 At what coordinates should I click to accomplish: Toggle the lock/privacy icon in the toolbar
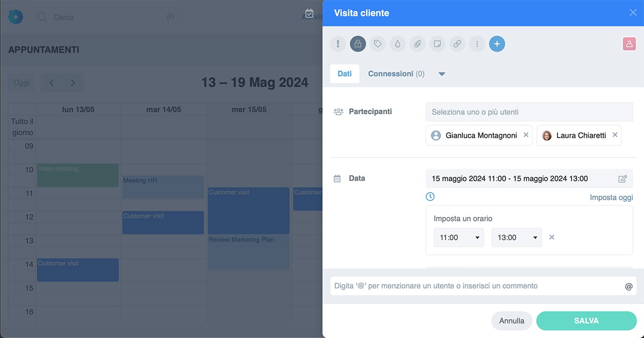click(x=358, y=44)
